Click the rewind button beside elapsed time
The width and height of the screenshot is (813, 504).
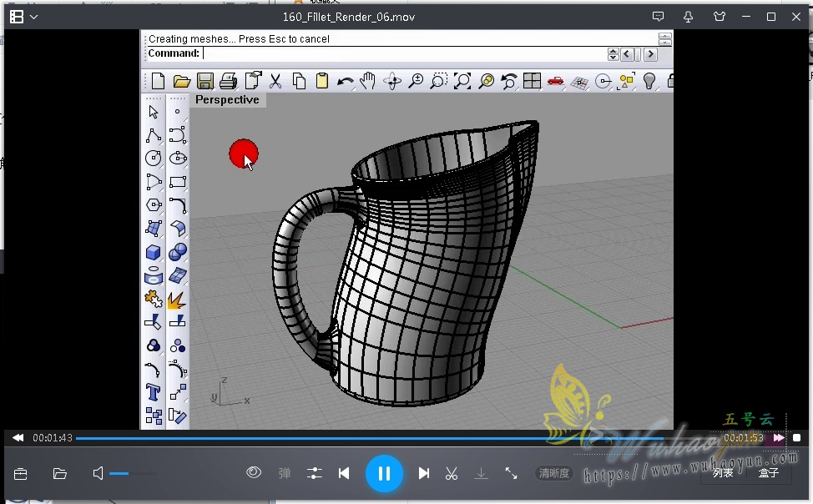pyautogui.click(x=18, y=438)
